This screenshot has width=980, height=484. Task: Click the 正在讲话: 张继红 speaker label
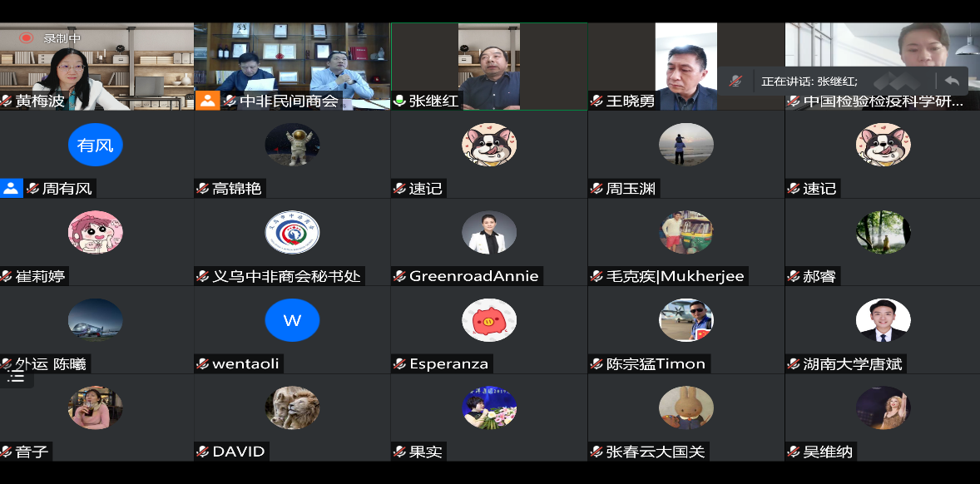[809, 81]
